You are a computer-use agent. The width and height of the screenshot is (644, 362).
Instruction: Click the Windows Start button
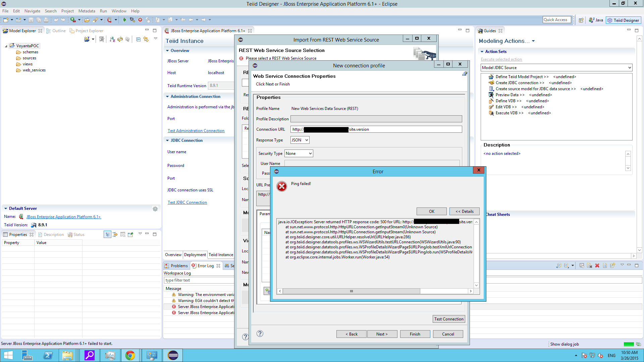pyautogui.click(x=8, y=355)
